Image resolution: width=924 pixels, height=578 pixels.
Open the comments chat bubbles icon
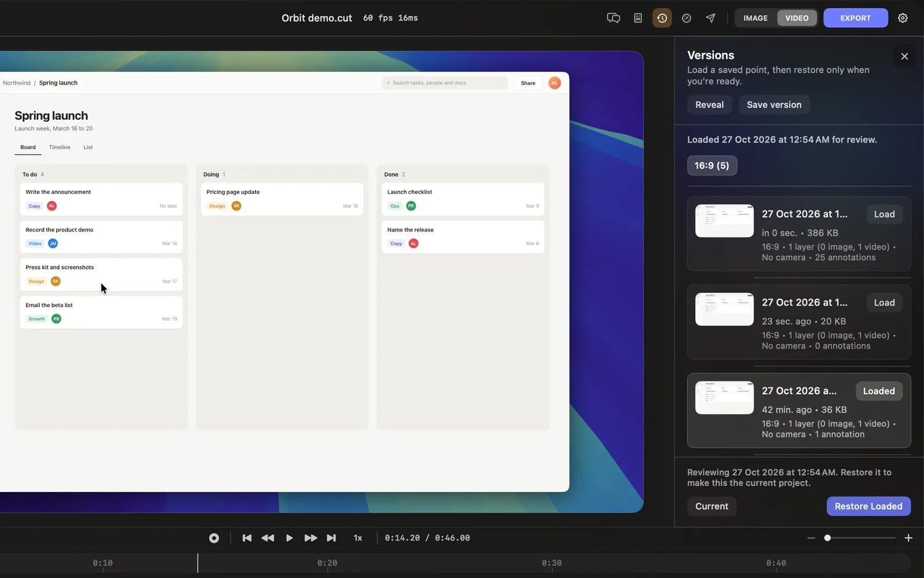click(x=613, y=18)
